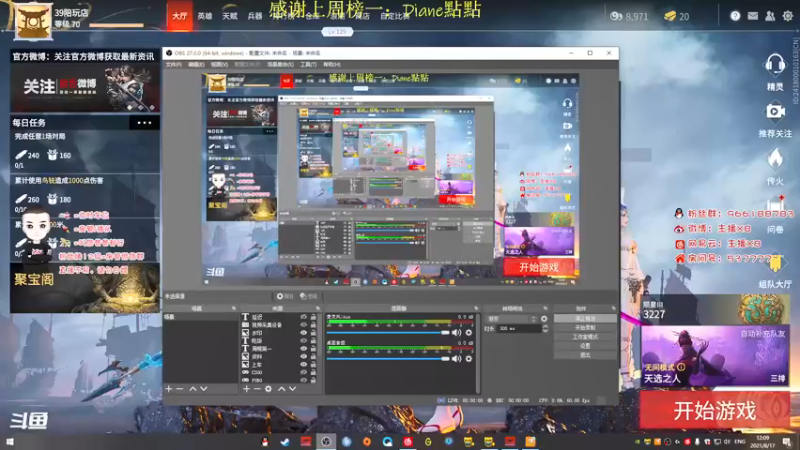Viewport: 800px width, 450px height.
Task: Remove selected scene with minus icon
Action: pos(180,389)
